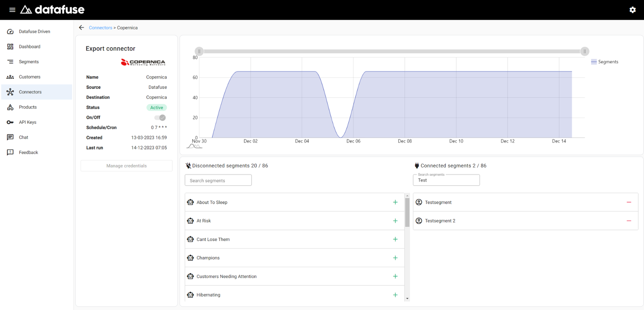Viewport: 644px width, 310px height.
Task: Open the API Keys sidebar item
Action: [x=28, y=122]
